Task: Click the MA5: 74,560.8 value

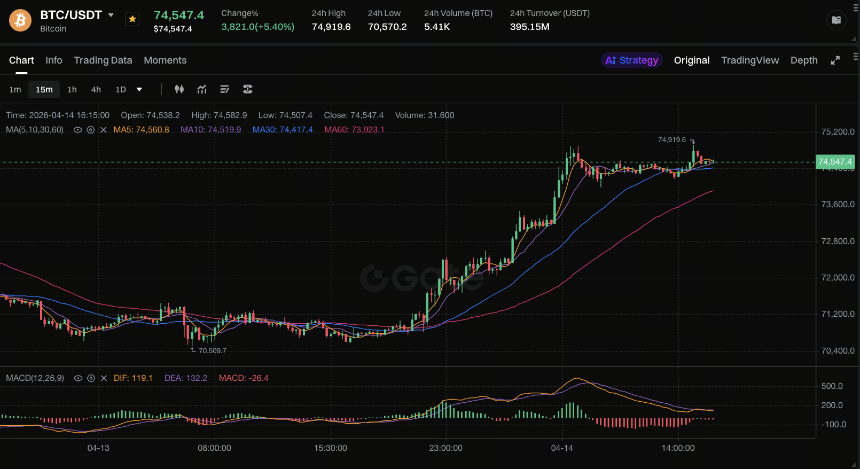Action: pyautogui.click(x=141, y=130)
